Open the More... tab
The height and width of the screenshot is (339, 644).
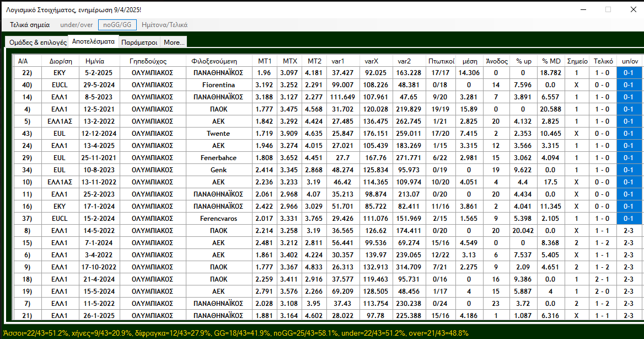coord(174,43)
